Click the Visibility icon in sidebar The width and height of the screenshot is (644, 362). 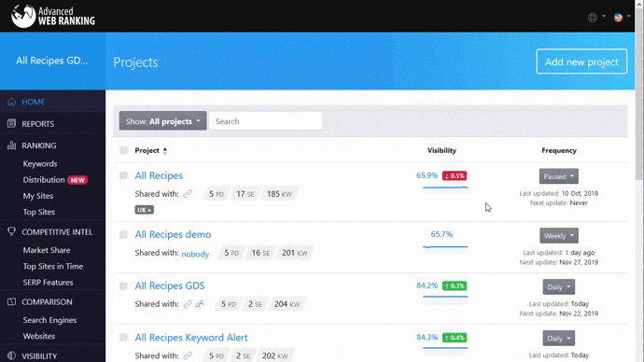pyautogui.click(x=11, y=355)
